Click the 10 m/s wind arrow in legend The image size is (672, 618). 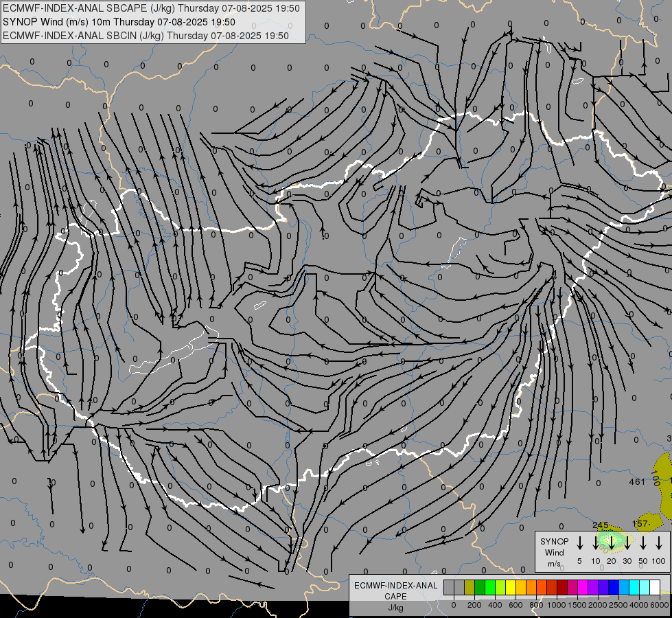[596, 542]
